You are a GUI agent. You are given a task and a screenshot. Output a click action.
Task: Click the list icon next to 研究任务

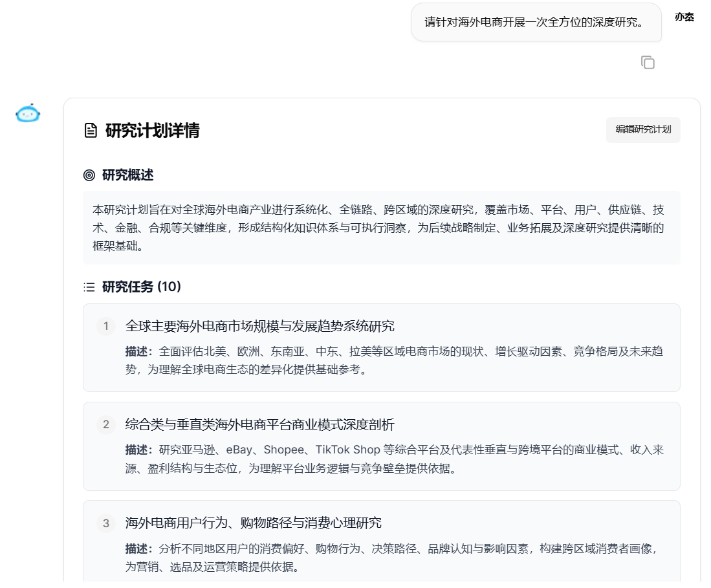[89, 287]
